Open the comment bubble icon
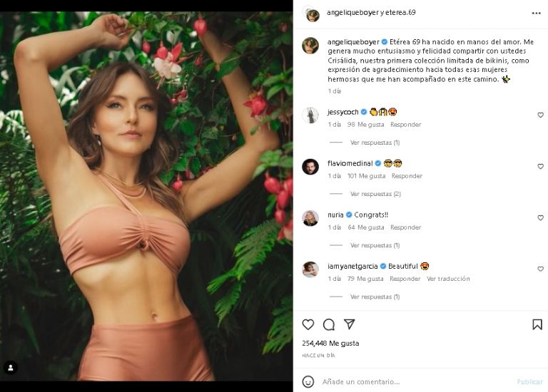 click(x=329, y=324)
